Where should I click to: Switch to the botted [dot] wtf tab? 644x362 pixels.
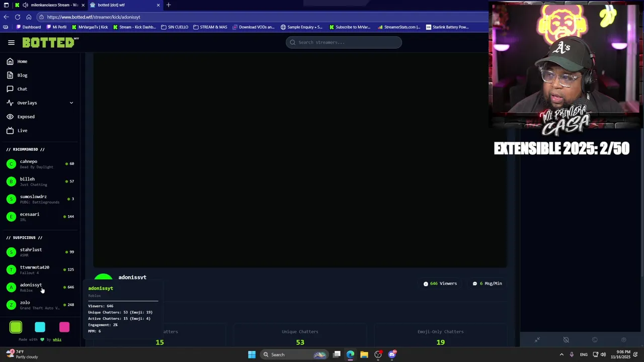125,5
